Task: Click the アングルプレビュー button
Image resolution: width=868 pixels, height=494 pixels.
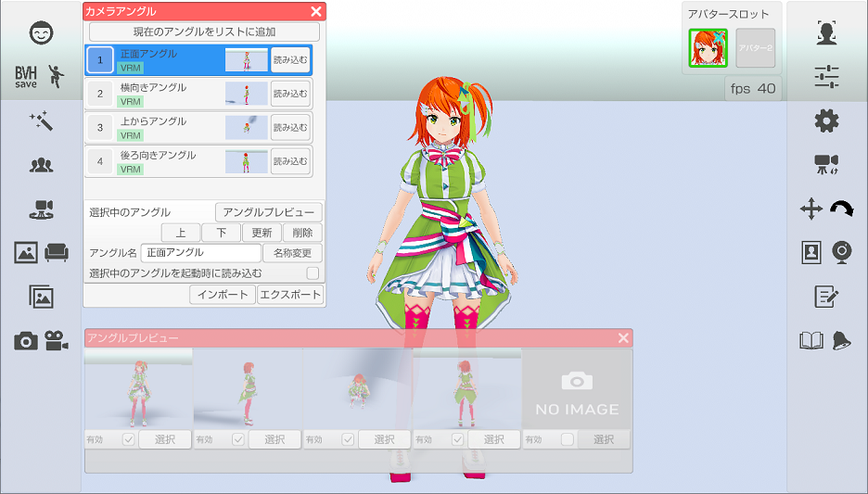Action: coord(269,212)
